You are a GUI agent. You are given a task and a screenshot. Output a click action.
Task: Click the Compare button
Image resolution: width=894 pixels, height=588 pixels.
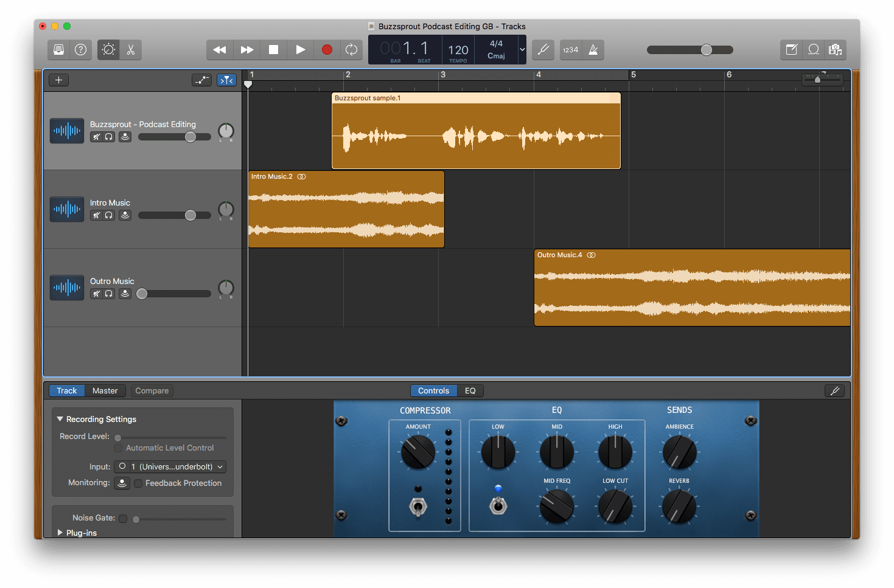(x=152, y=390)
